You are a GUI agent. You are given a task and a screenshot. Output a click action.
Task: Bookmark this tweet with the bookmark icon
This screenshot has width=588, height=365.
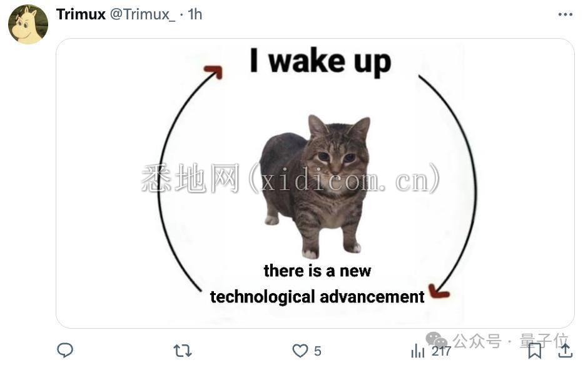click(x=534, y=351)
